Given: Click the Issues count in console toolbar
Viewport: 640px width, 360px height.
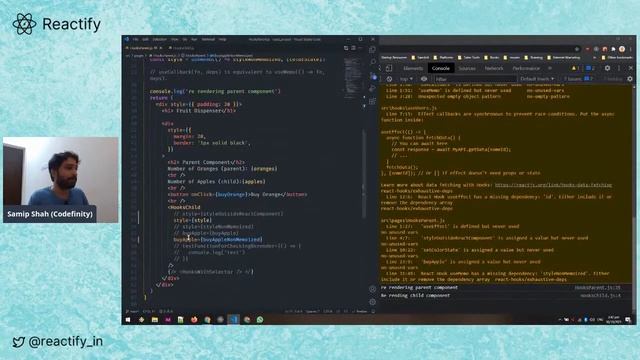Looking at the screenshot, I should [578, 79].
